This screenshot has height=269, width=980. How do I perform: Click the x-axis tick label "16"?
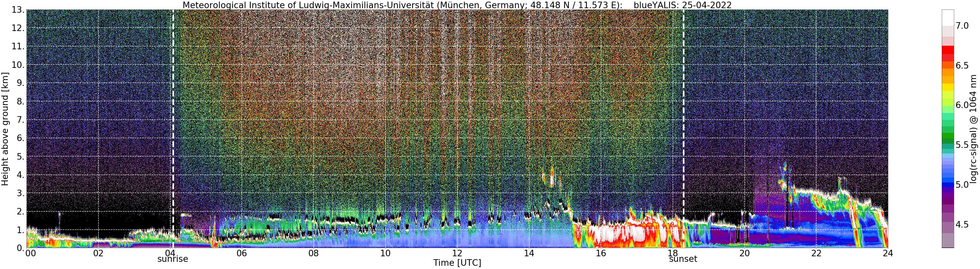pos(601,253)
